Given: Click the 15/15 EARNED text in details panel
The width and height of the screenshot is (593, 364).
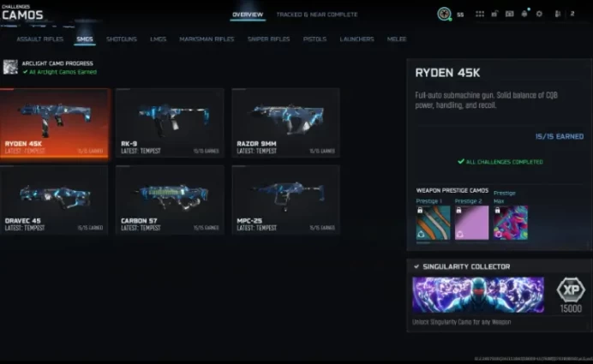Looking at the screenshot, I should coord(560,136).
